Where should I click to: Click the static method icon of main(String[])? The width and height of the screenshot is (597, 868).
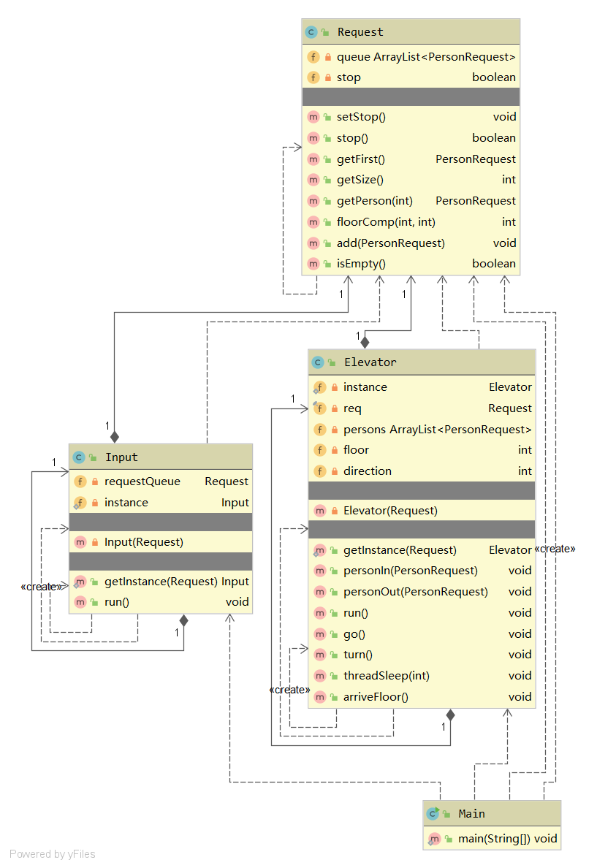click(434, 840)
